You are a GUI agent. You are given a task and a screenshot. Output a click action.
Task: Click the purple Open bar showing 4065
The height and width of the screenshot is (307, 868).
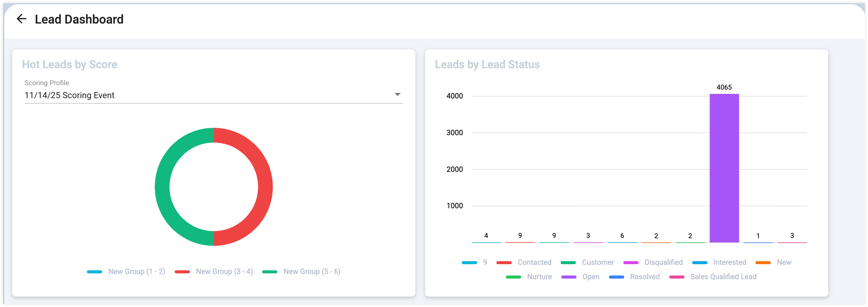(724, 168)
